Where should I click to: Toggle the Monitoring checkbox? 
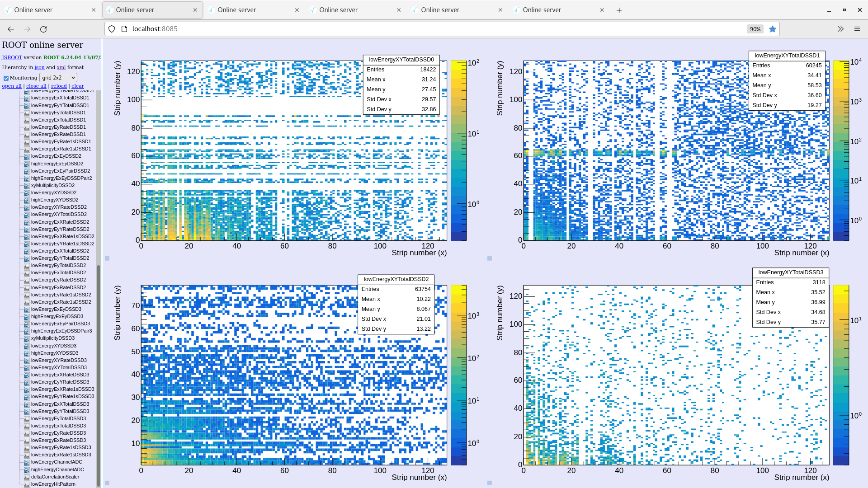coord(6,78)
